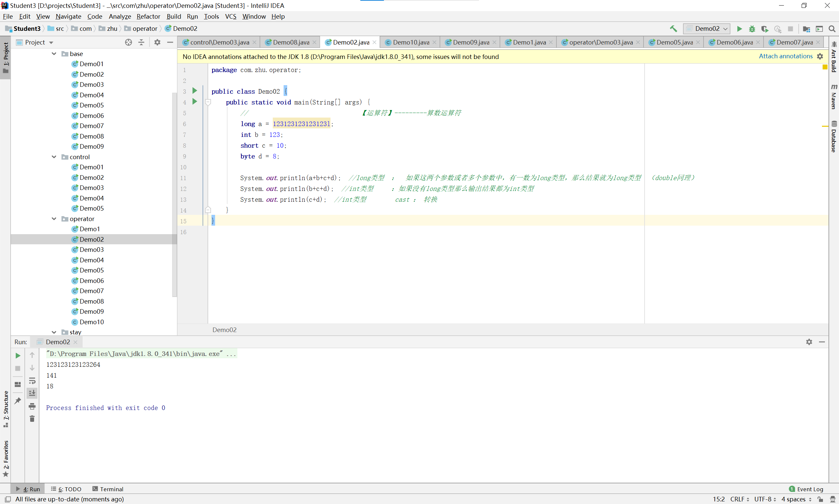The height and width of the screenshot is (504, 839).
Task: Click the Attach annotations link
Action: click(785, 56)
